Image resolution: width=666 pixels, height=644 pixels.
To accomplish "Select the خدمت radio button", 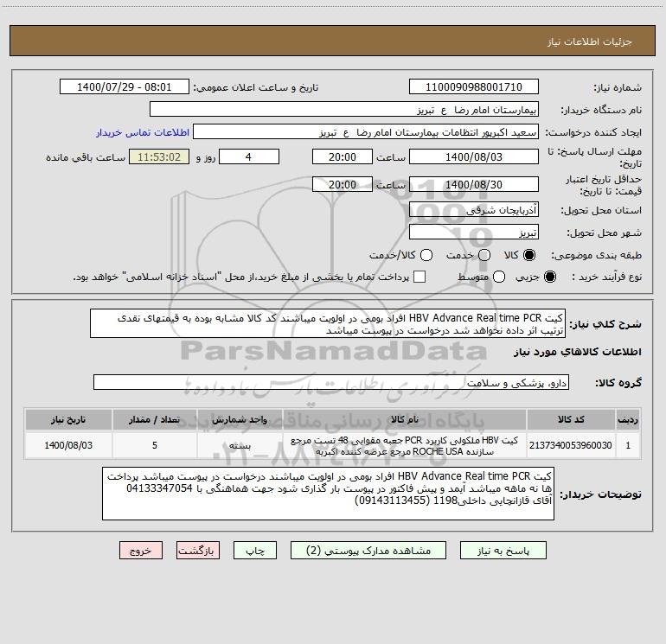I will tap(484, 255).
